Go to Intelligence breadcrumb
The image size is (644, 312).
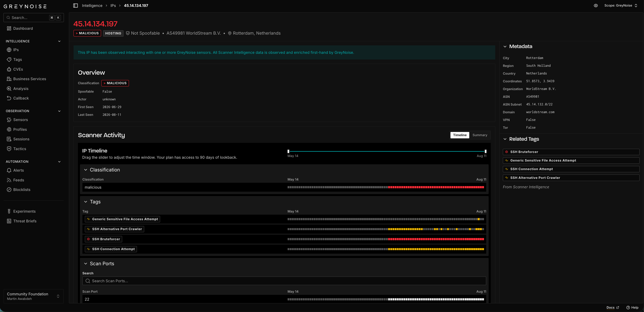[92, 6]
